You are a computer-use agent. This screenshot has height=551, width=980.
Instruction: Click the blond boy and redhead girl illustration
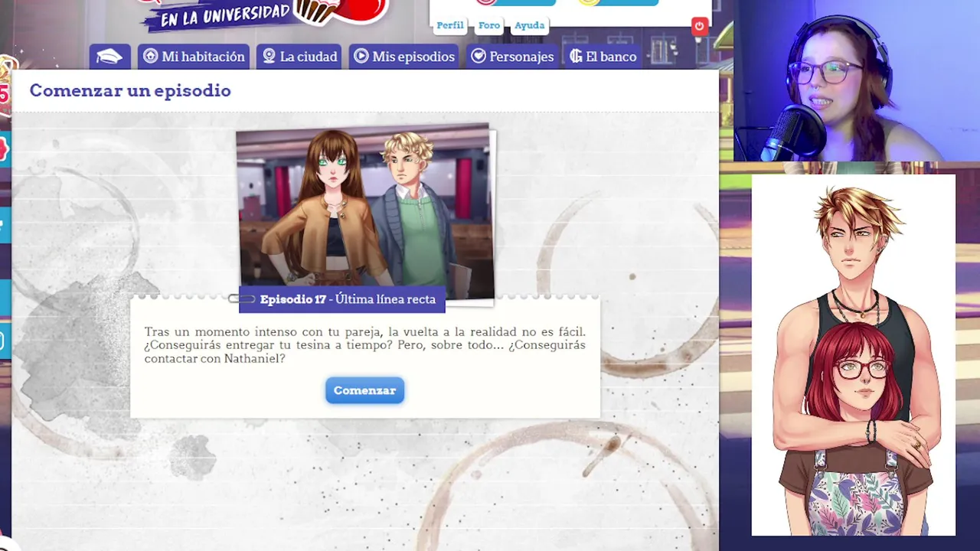pos(854,355)
